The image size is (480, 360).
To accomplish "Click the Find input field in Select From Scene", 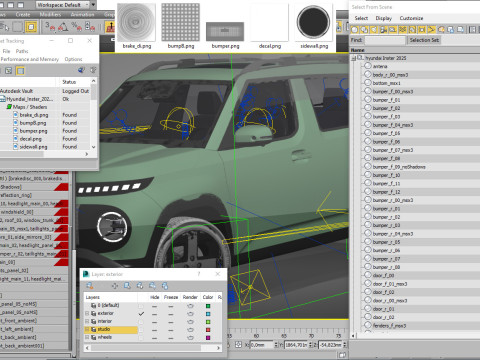I will [x=385, y=40].
